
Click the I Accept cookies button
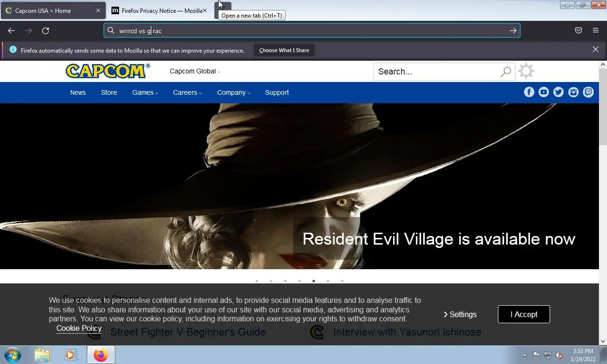(524, 314)
